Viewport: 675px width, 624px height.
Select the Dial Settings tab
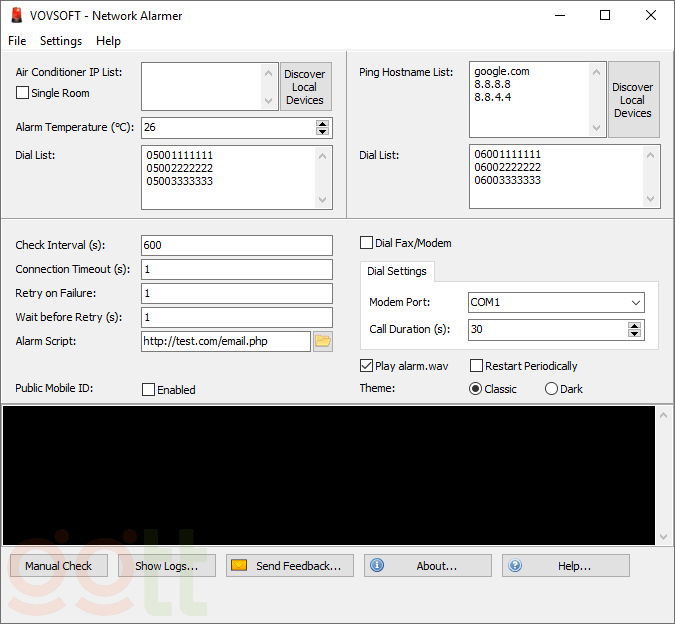click(x=397, y=271)
